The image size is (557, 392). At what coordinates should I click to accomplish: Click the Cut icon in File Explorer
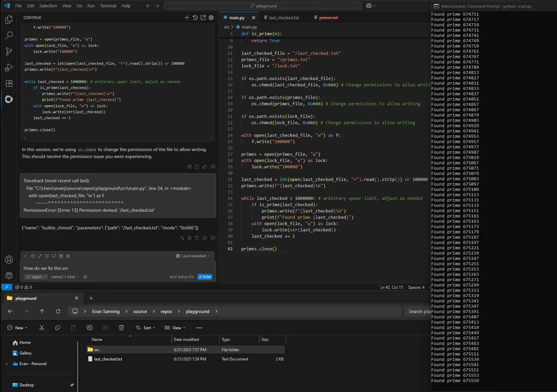click(42, 328)
